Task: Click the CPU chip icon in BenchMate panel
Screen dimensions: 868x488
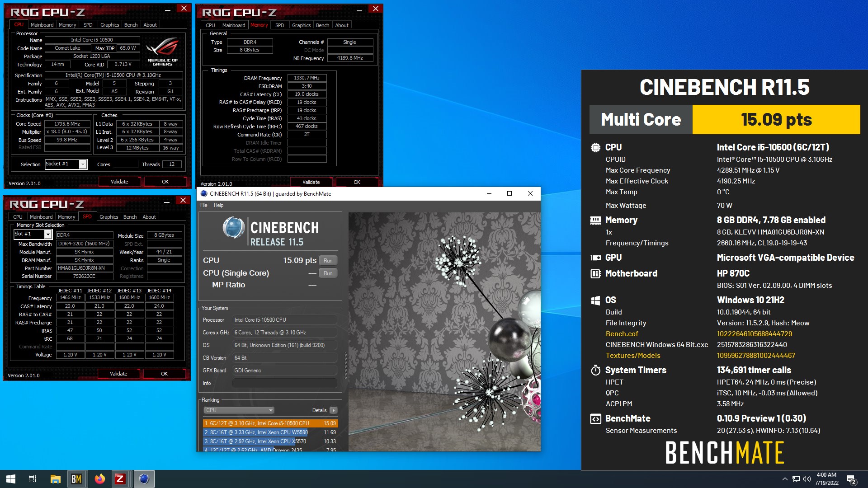Action: coord(595,147)
